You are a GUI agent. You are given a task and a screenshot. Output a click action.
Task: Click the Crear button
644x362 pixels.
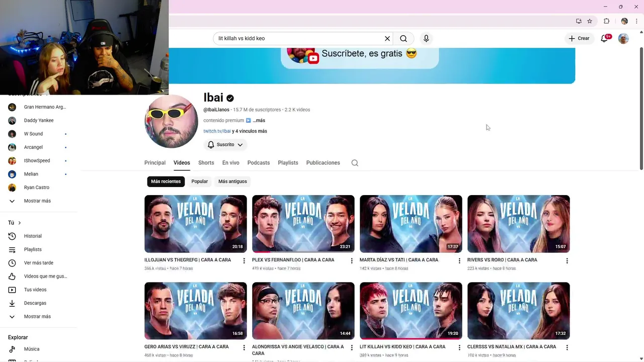[579, 38]
